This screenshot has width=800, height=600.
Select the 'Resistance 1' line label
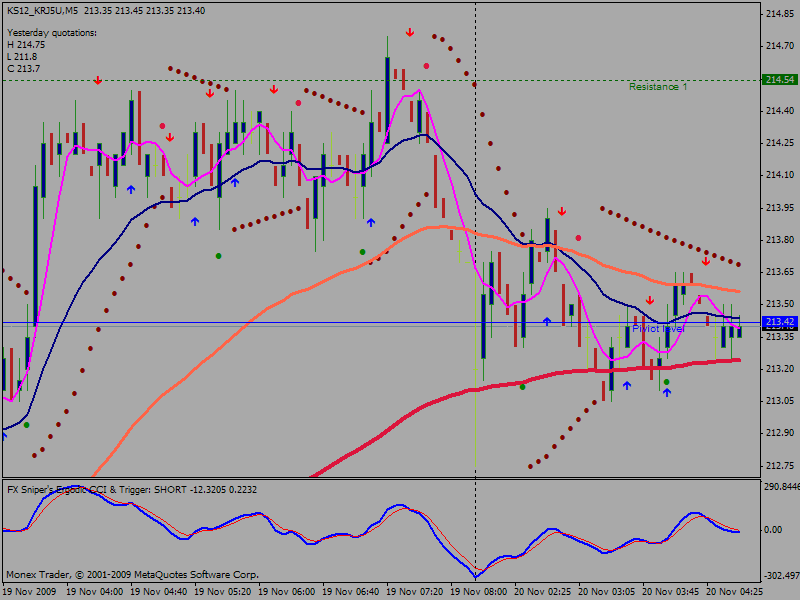[658, 87]
